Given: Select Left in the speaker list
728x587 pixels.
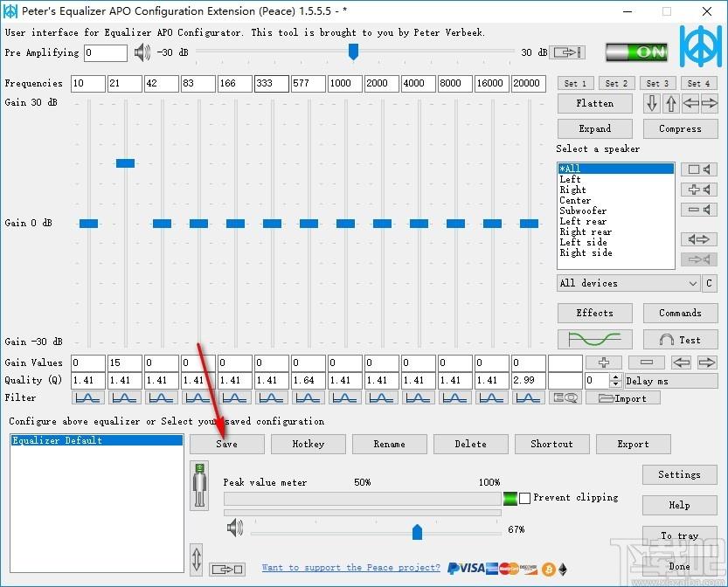Looking at the screenshot, I should [615, 179].
